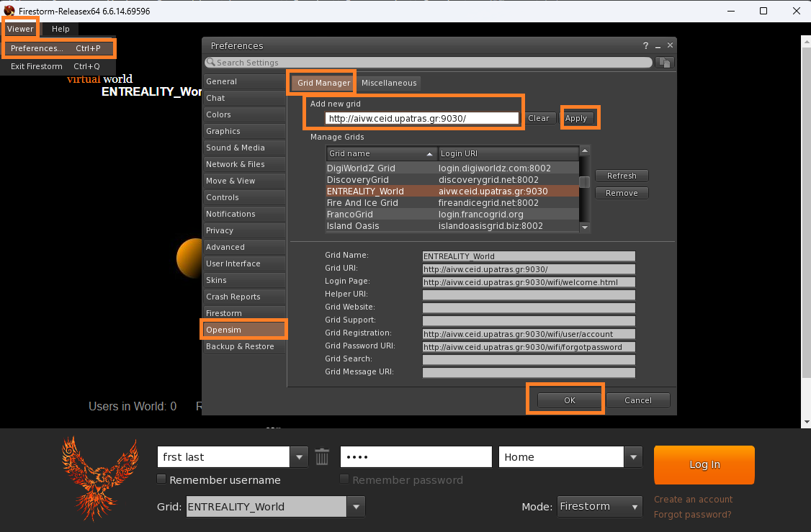Open the Firestorm preferences section
The width and height of the screenshot is (811, 532).
(244, 313)
